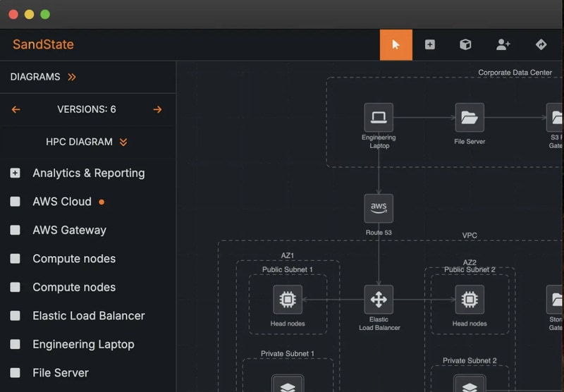Click the add node plus icon
This screenshot has height=392, width=564.
tap(430, 44)
